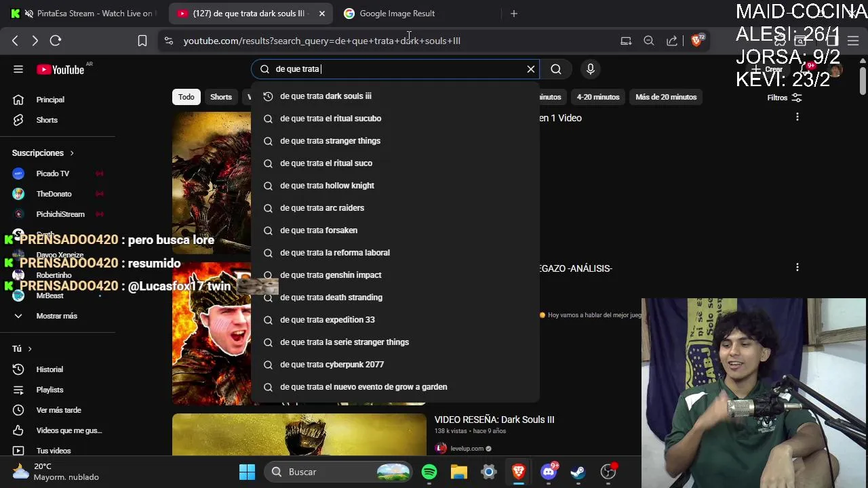This screenshot has height=488, width=868.
Task: Close the dark souls III YouTube tab
Action: (322, 14)
